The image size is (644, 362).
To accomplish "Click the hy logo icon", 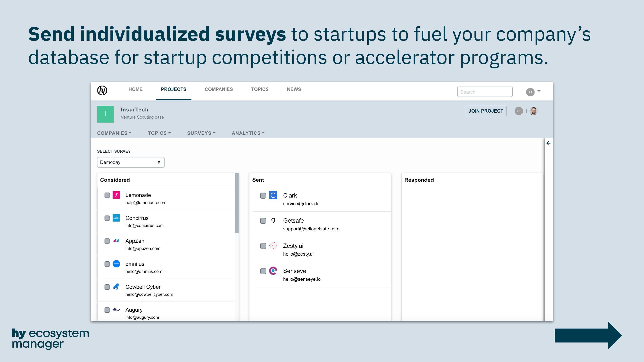I will [102, 90].
